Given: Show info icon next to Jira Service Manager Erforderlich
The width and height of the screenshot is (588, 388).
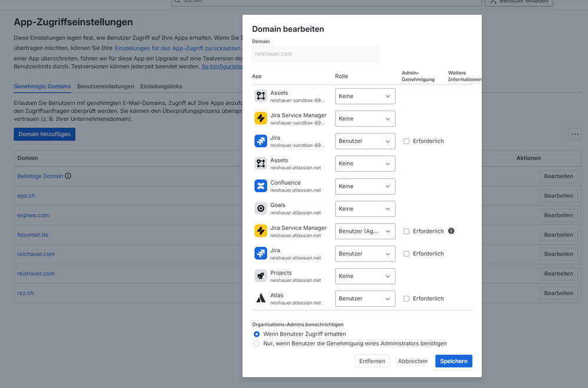Looking at the screenshot, I should point(451,230).
